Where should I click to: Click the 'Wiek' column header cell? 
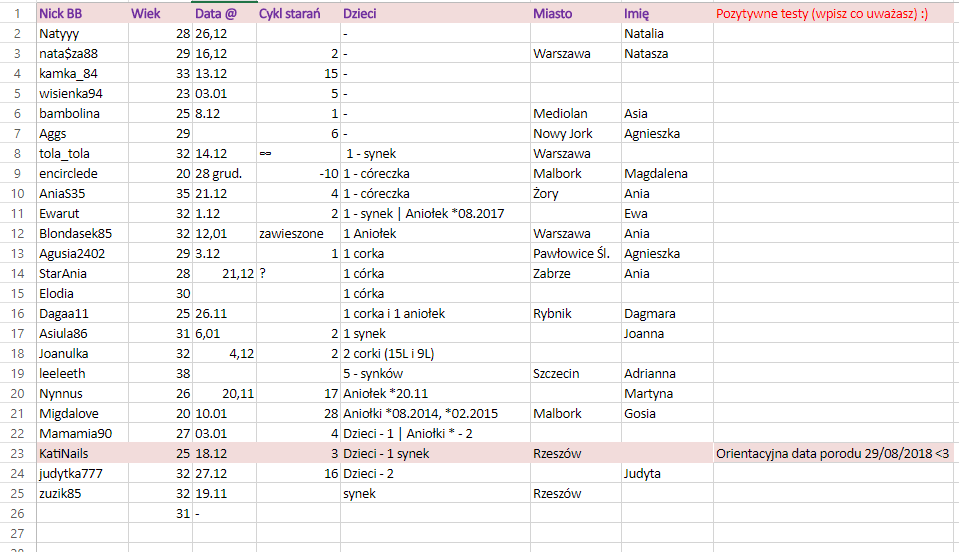(x=145, y=14)
